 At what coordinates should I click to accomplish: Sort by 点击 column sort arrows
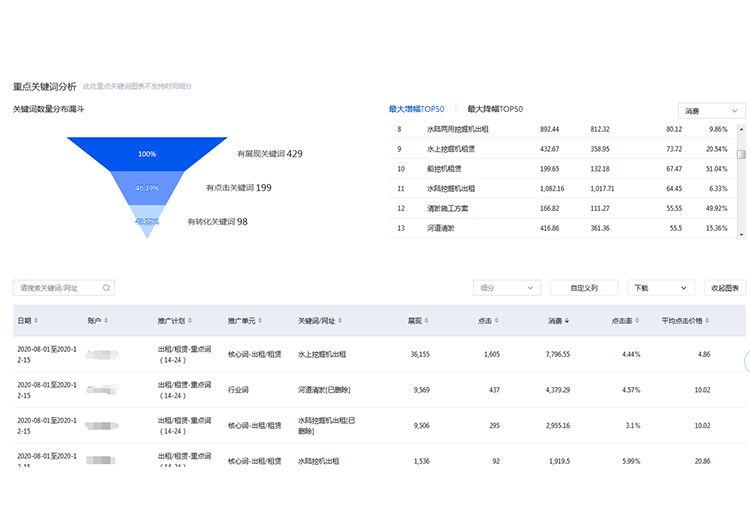496,321
